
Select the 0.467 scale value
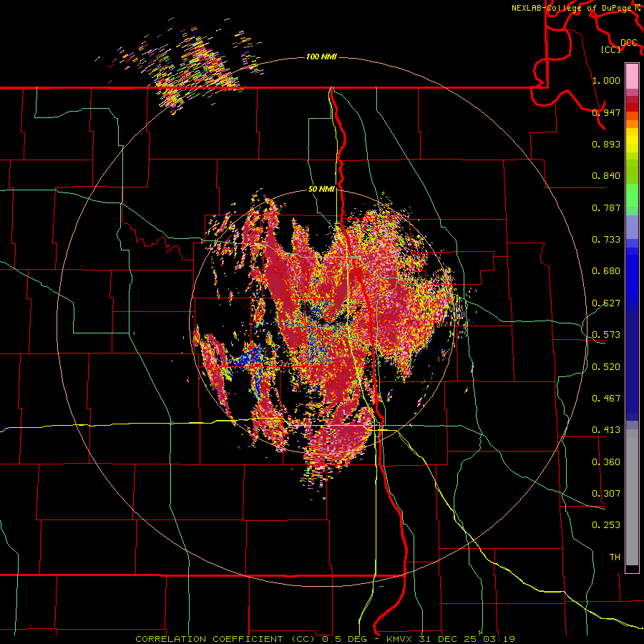[x=606, y=399]
